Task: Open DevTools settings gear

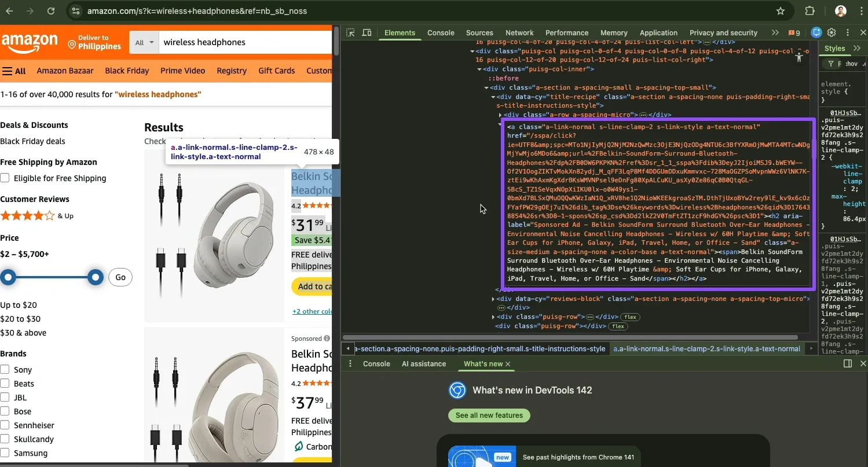Action: click(832, 32)
